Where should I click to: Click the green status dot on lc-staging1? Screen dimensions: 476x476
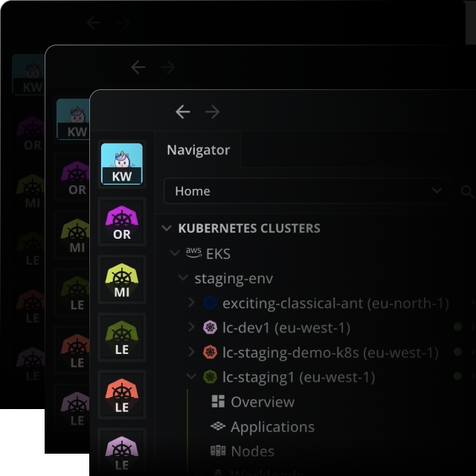click(x=458, y=376)
